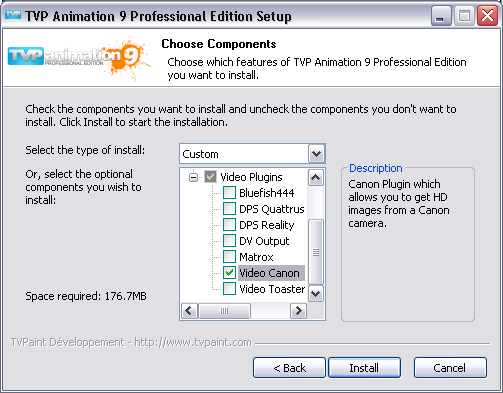Click the TVP icon in title bar
Image resolution: width=503 pixels, height=393 pixels.
click(x=13, y=15)
